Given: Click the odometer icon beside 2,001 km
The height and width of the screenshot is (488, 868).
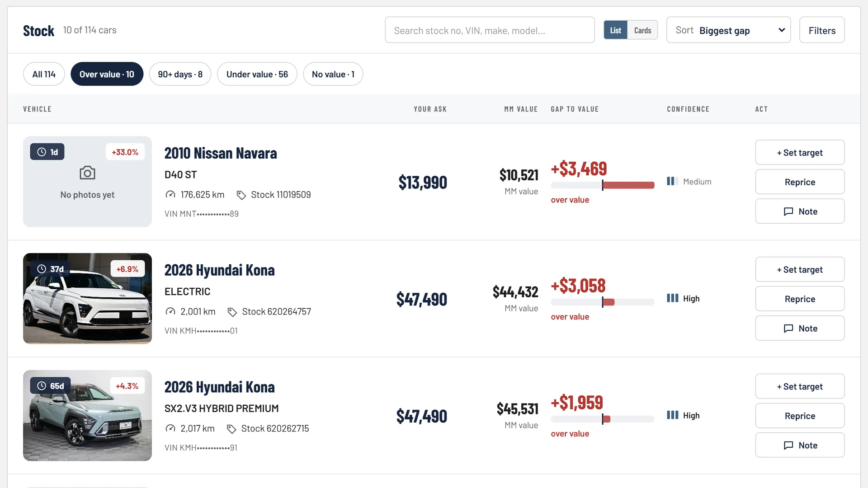Looking at the screenshot, I should click(170, 312).
